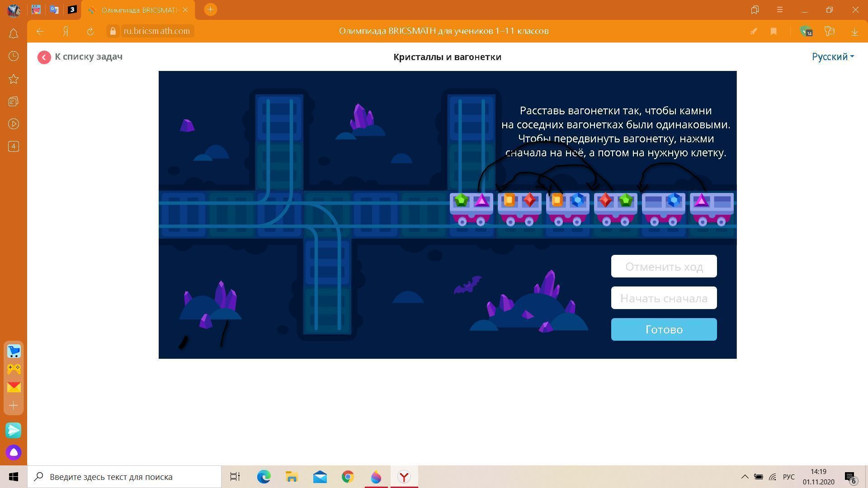The width and height of the screenshot is (868, 488).
Task: Show hidden system tray icons
Action: [x=745, y=477]
